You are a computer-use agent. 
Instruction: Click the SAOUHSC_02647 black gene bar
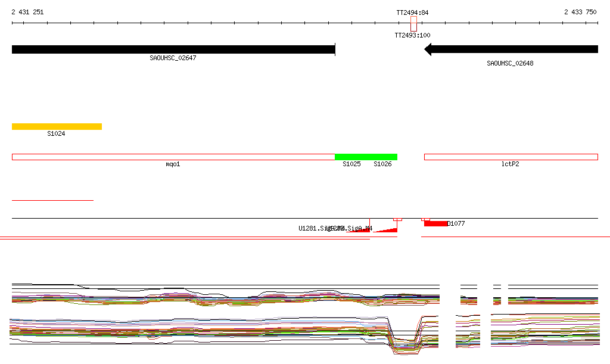173,49
